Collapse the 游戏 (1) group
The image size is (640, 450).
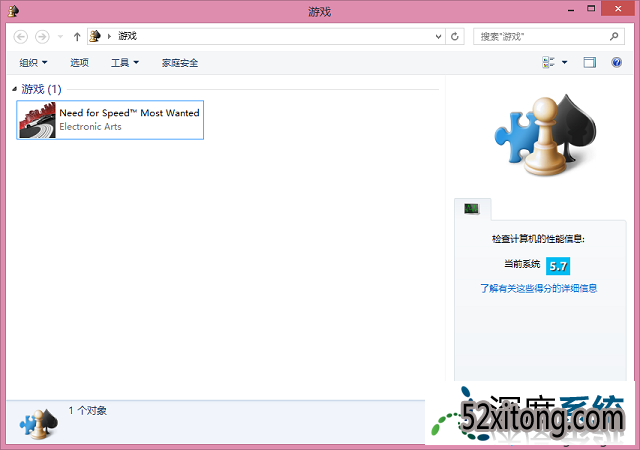(14, 89)
